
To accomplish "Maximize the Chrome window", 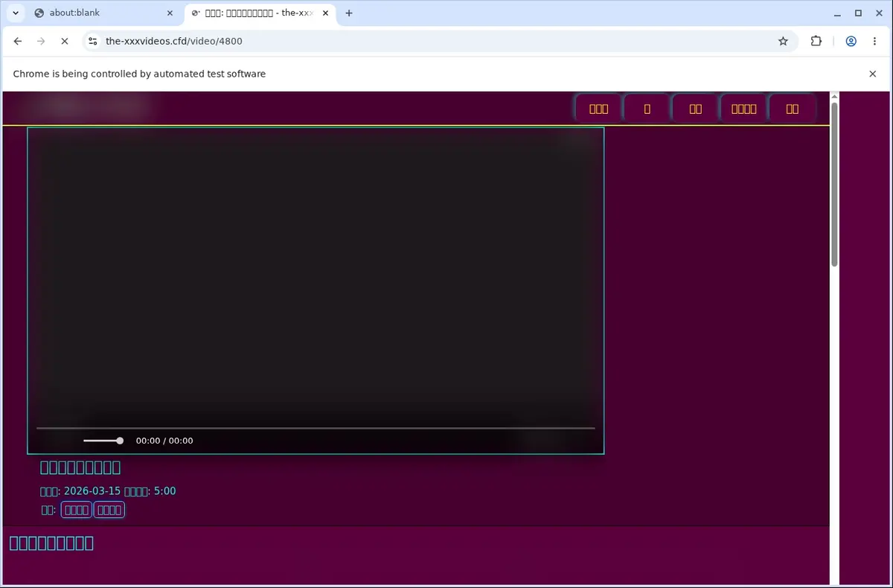I will pyautogui.click(x=858, y=13).
